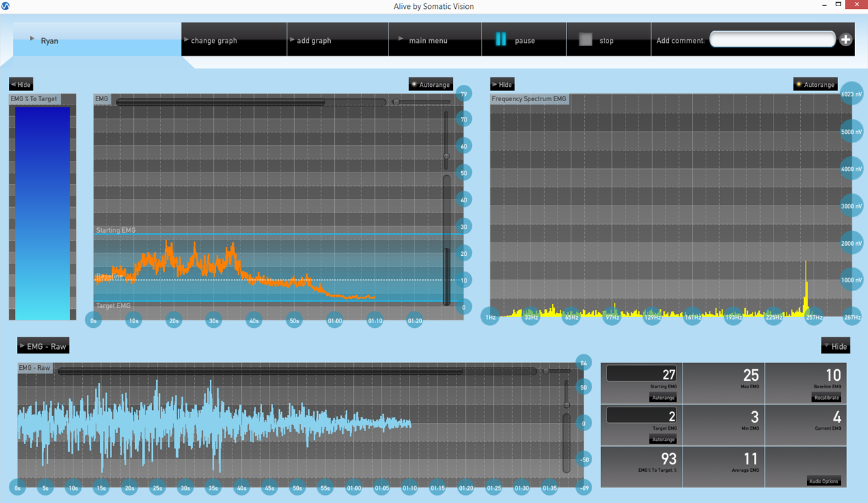Enable Autorange under Target EMG value
The width and height of the screenshot is (868, 503).
point(662,440)
